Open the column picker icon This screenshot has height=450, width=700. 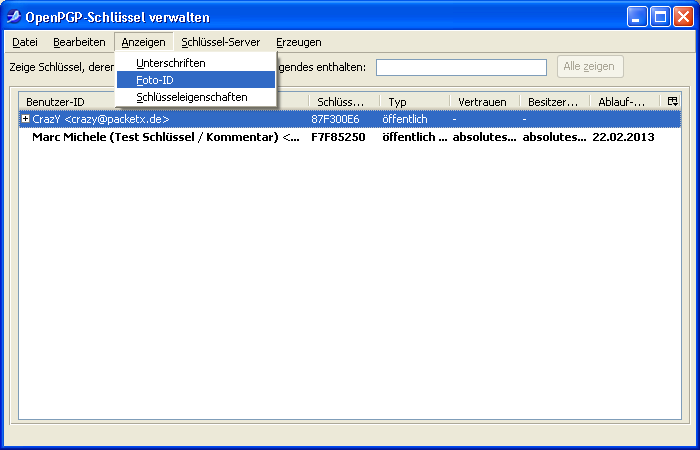pyautogui.click(x=672, y=101)
